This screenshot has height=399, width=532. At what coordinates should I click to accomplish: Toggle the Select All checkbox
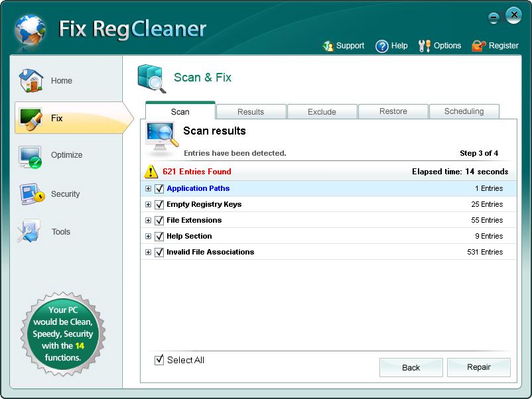[159, 360]
